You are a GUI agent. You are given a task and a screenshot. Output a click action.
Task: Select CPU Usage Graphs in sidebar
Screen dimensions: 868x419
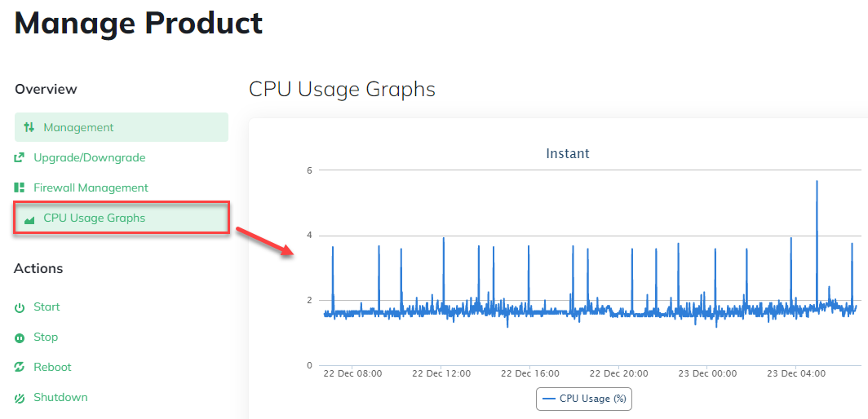point(94,218)
